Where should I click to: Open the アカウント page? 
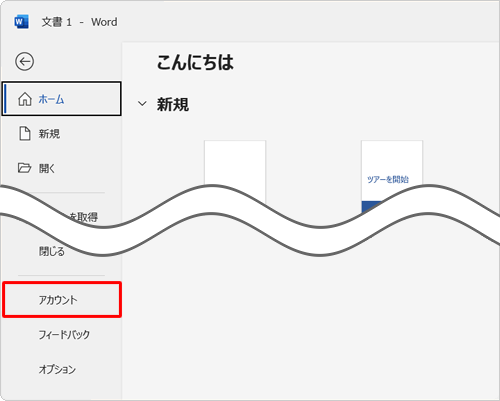click(x=62, y=300)
